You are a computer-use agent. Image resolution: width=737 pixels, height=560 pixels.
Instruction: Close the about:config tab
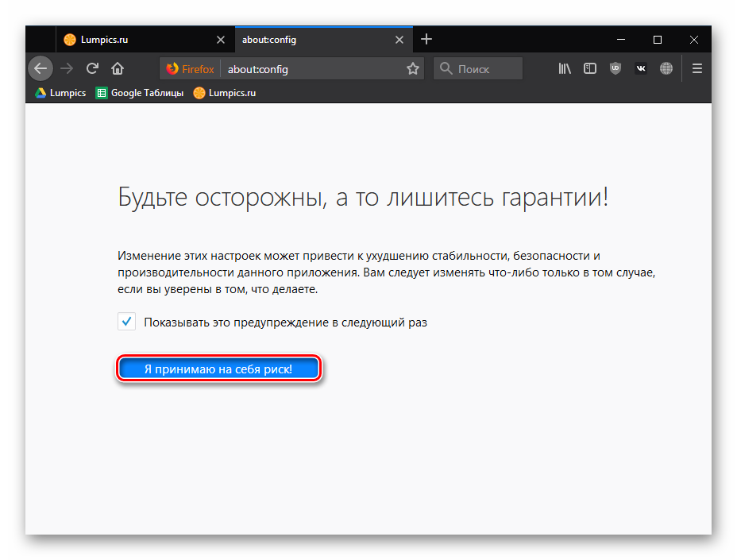click(399, 40)
